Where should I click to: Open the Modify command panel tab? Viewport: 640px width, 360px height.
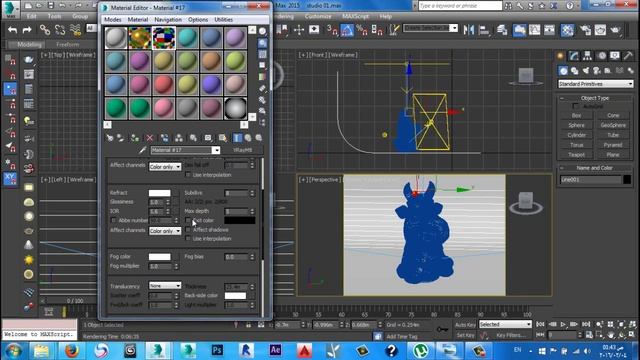click(x=574, y=56)
